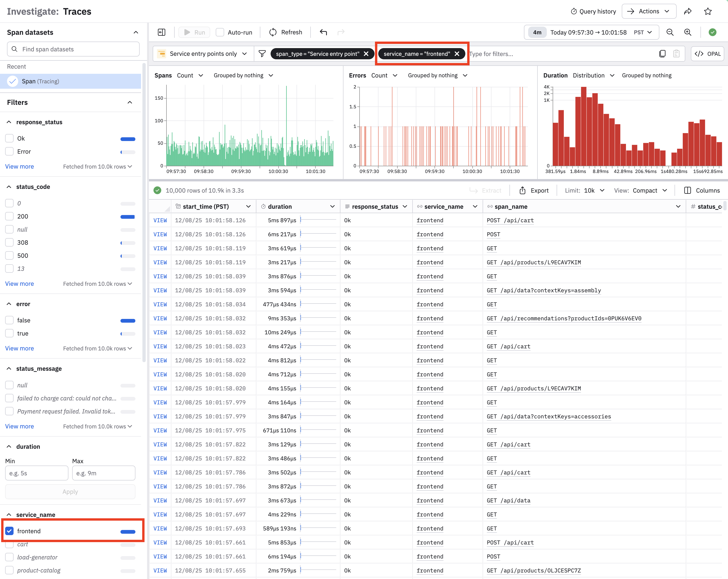Copy filters with clipboard copy icon

coord(662,54)
